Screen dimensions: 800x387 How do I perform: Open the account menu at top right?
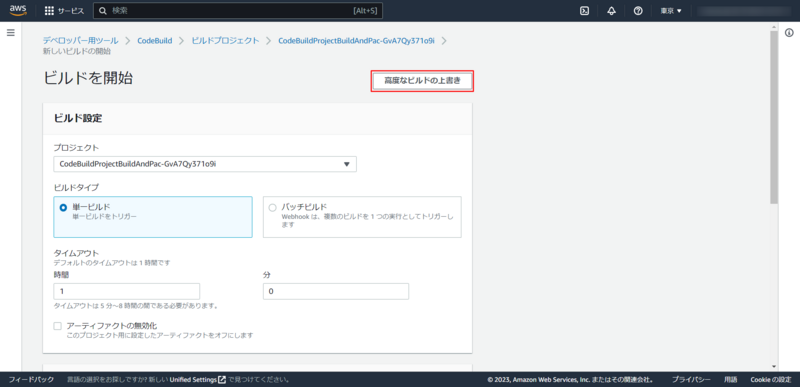[x=743, y=11]
